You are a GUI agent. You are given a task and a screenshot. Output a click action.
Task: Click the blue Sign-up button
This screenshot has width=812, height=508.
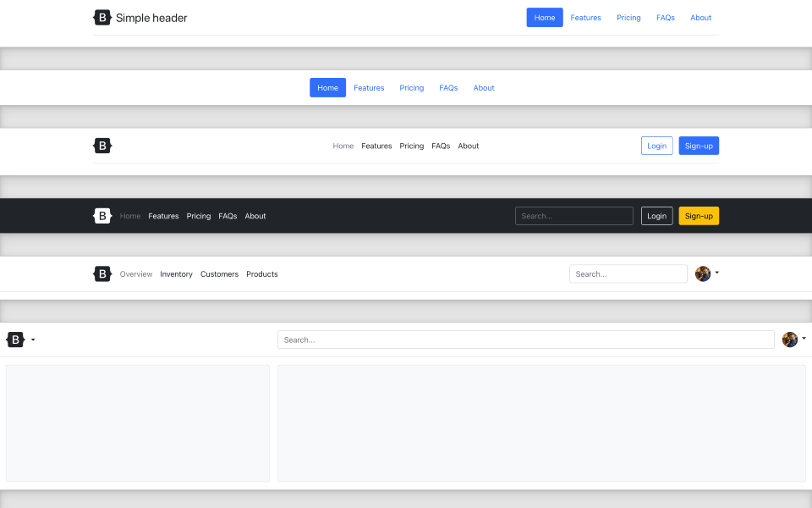pyautogui.click(x=699, y=146)
